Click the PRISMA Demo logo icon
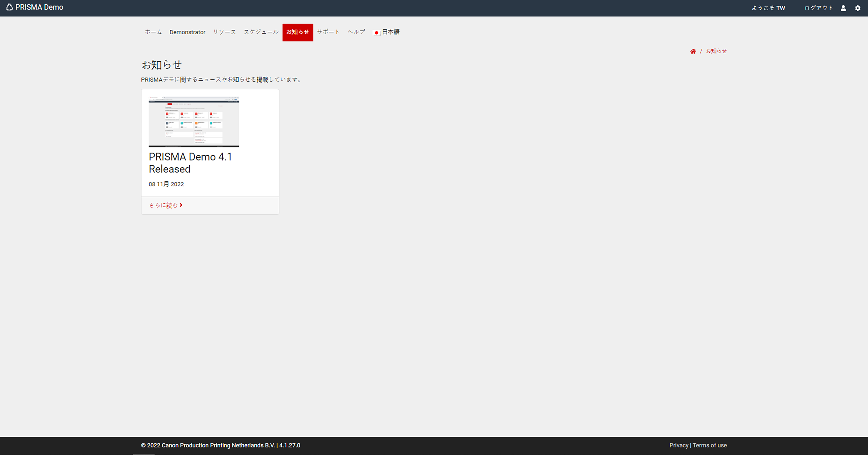868x455 pixels. point(9,7)
